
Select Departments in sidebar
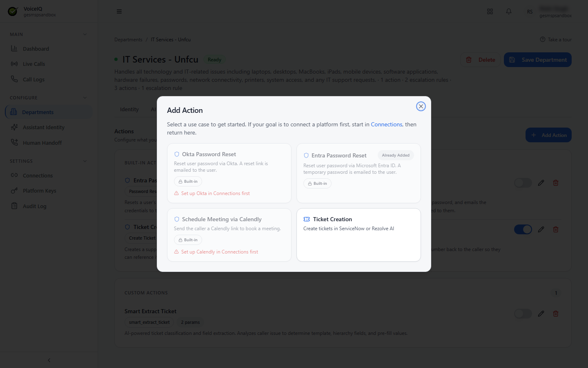49,112
